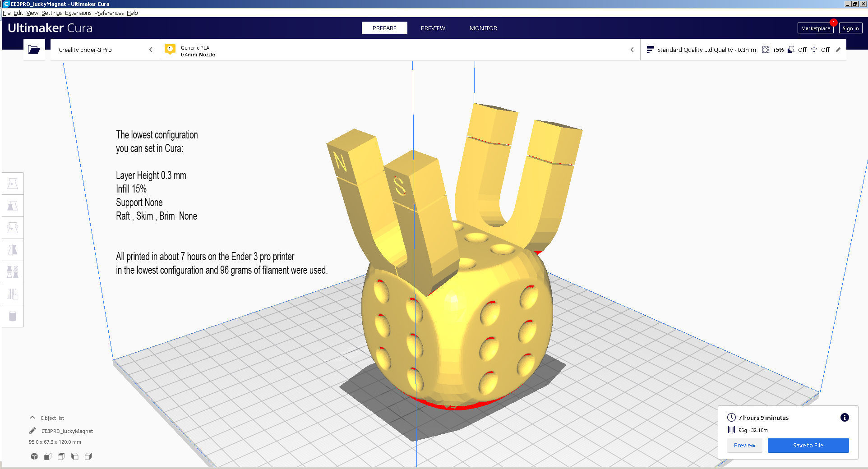Viewport: 868px width, 469px height.
Task: Click the infill icon next to 15%
Action: click(766, 50)
